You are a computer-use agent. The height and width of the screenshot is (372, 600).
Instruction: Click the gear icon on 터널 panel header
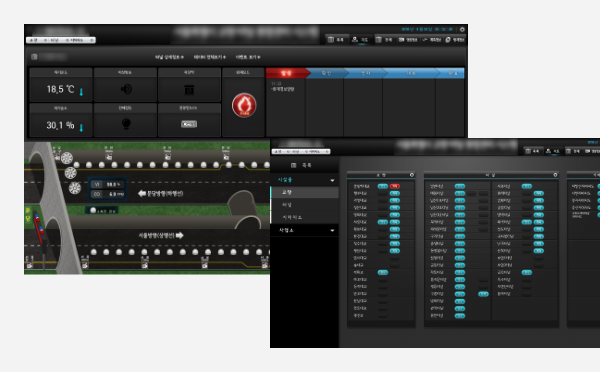555,175
